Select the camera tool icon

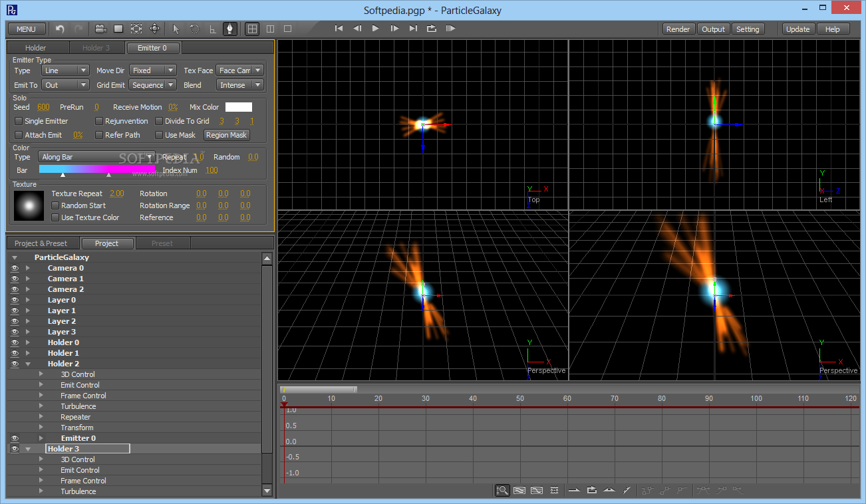(x=100, y=29)
